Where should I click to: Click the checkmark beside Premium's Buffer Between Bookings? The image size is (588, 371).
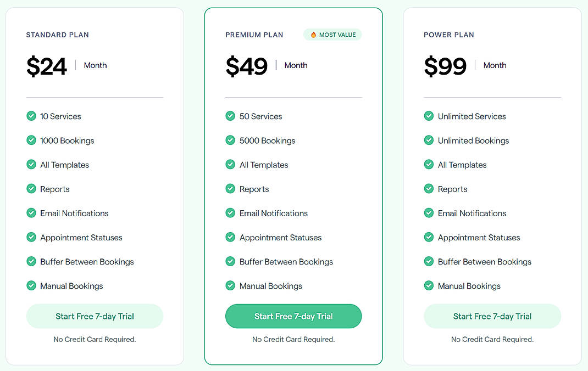tap(230, 262)
